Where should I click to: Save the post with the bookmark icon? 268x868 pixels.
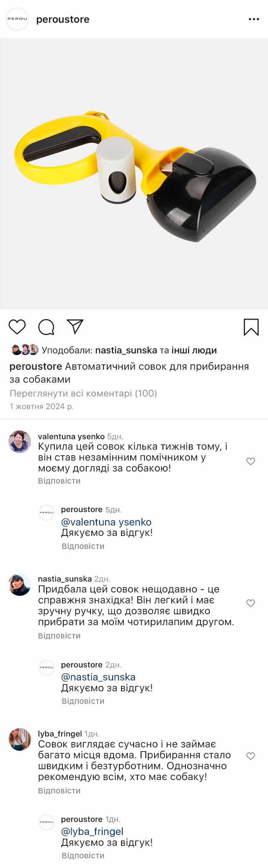coord(251,327)
